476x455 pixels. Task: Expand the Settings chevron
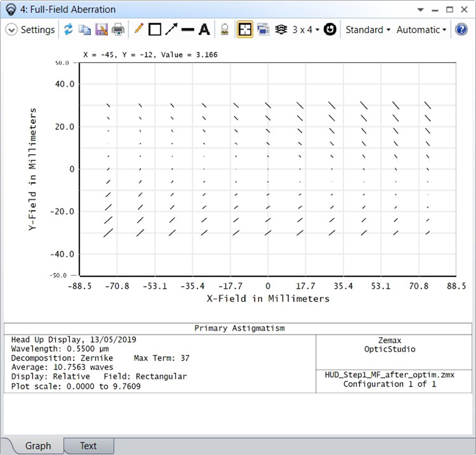pyautogui.click(x=12, y=30)
